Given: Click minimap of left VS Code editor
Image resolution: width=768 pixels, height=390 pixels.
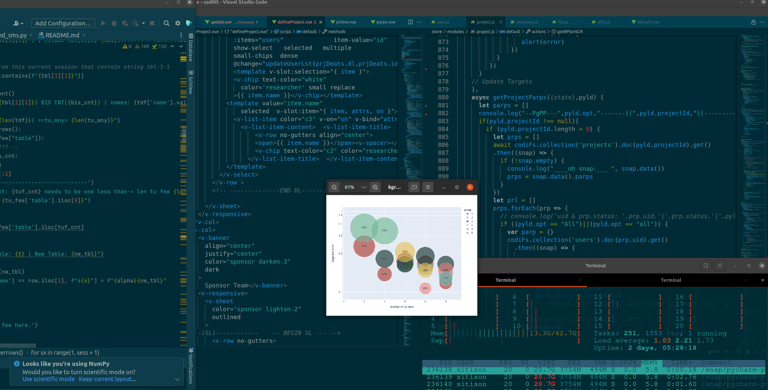Looking at the screenshot, I should pos(410,191).
